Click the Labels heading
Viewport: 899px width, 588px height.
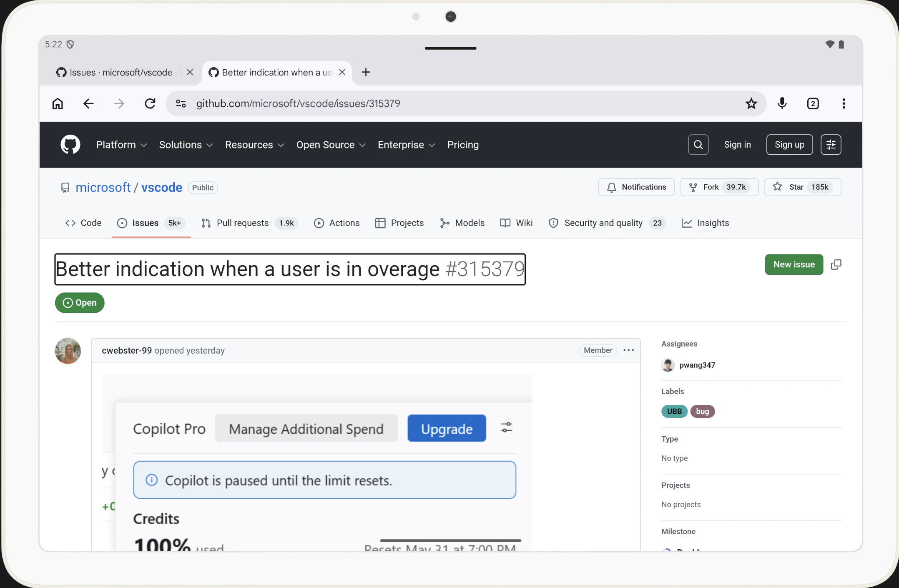[x=673, y=391]
